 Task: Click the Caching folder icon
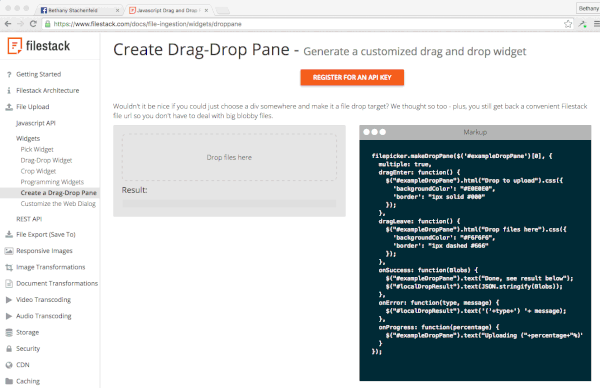coord(9,381)
